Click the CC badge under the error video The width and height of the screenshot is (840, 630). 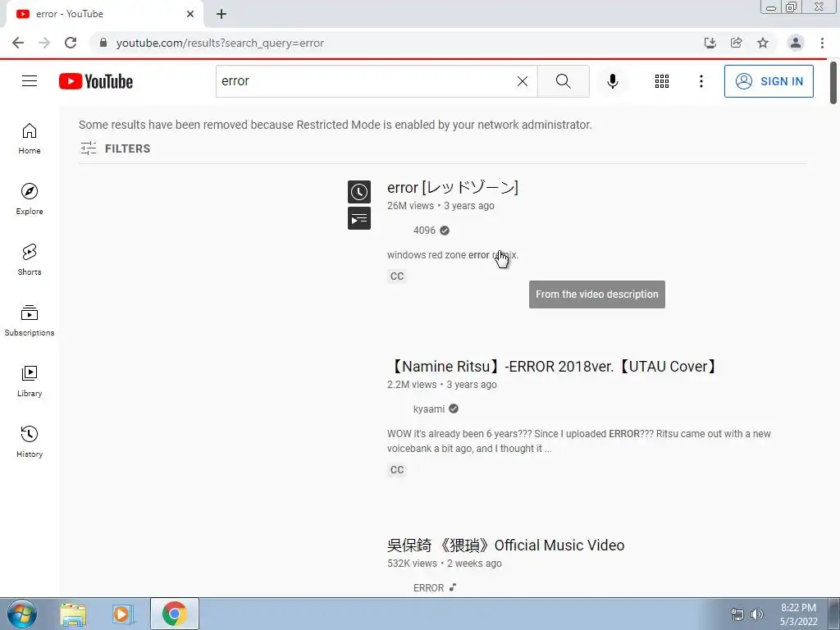(397, 276)
